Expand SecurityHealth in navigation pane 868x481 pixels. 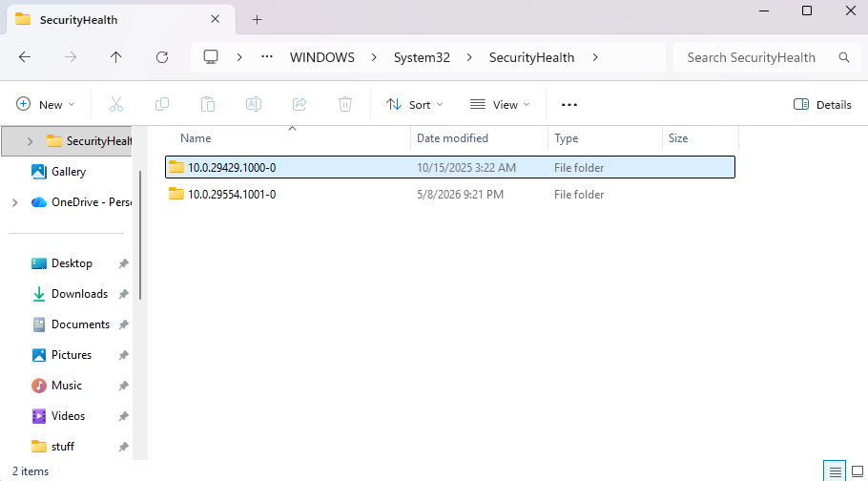30,141
